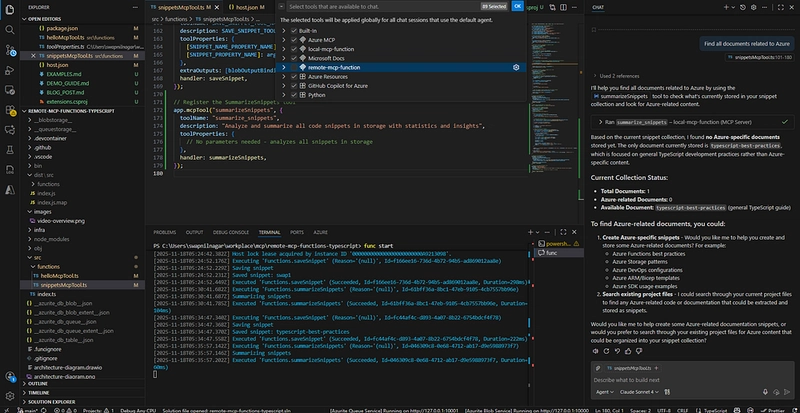This screenshot has width=800, height=413.
Task: Open the Source Control view
Action: coord(9,51)
